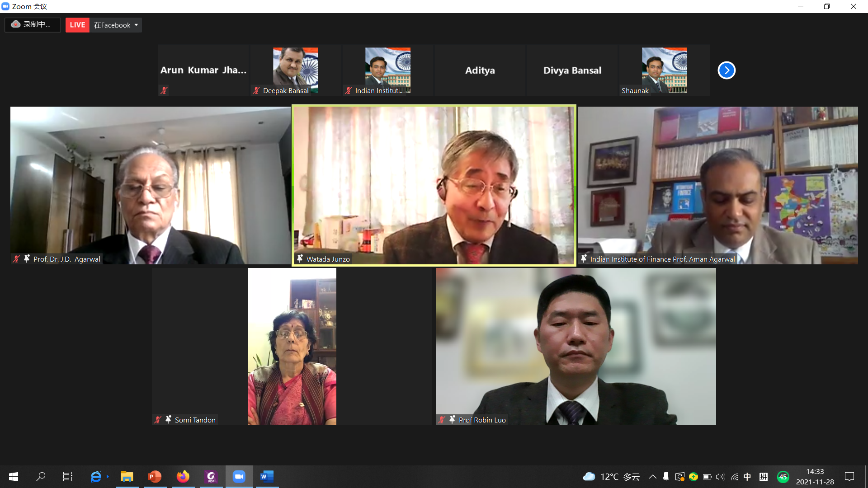Show next page of participant thumbnails
This screenshot has height=488, width=868.
point(726,70)
